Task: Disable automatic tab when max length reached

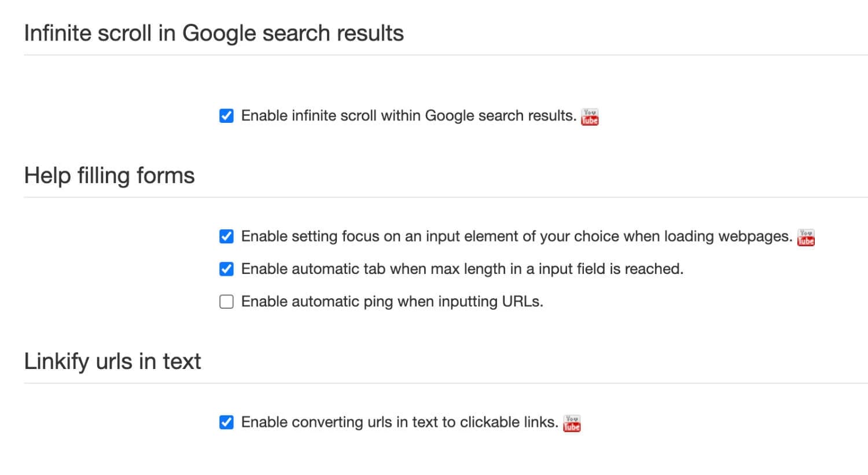Action: pos(226,269)
